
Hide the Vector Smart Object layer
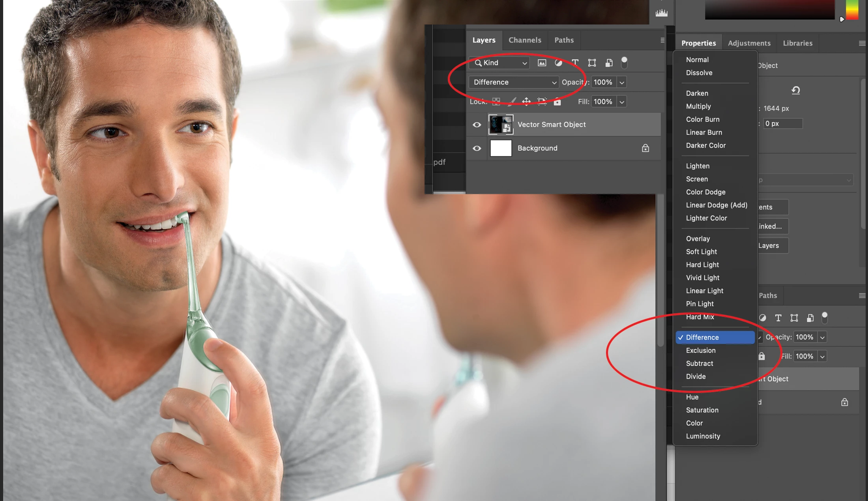(477, 125)
